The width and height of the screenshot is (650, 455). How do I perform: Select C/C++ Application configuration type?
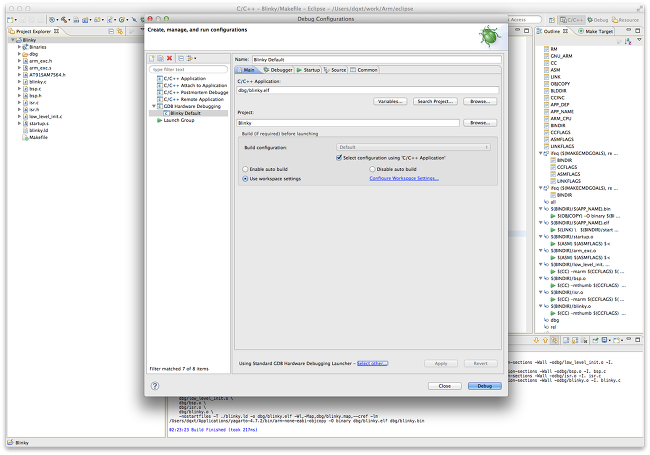tap(184, 78)
